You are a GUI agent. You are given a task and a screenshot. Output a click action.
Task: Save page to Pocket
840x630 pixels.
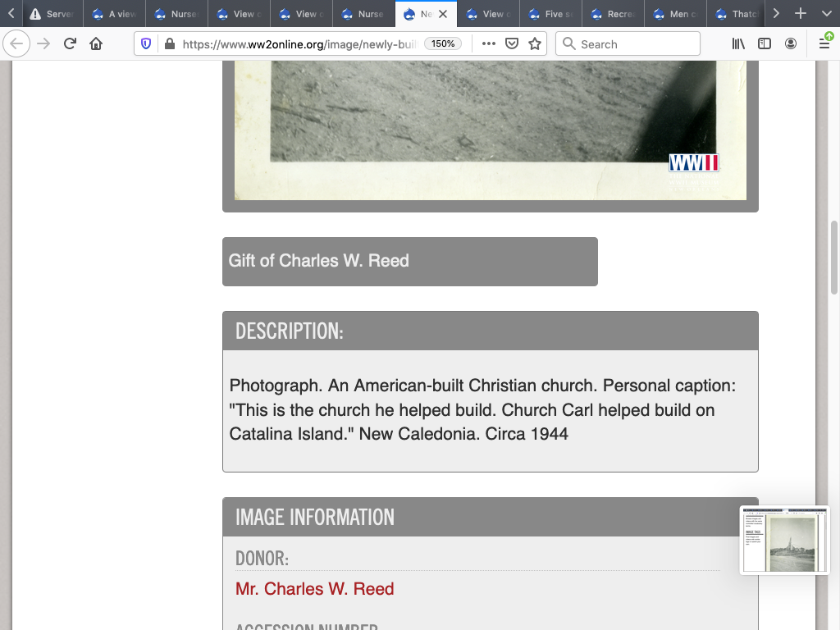coord(512,44)
